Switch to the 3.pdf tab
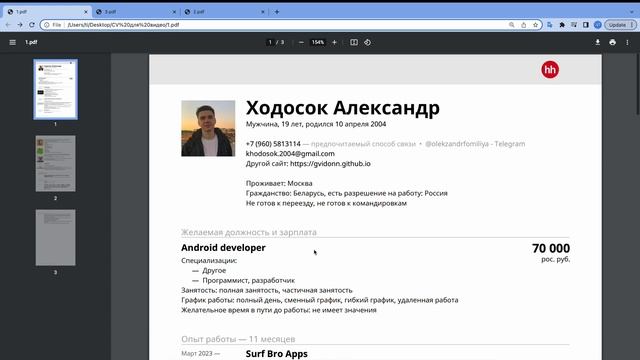This screenshot has height=360, width=640. tap(137, 12)
